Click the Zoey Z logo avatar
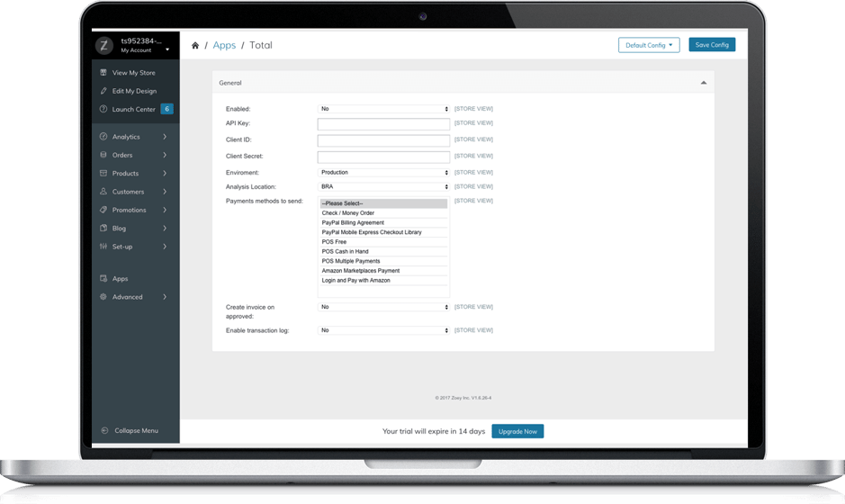 click(104, 45)
